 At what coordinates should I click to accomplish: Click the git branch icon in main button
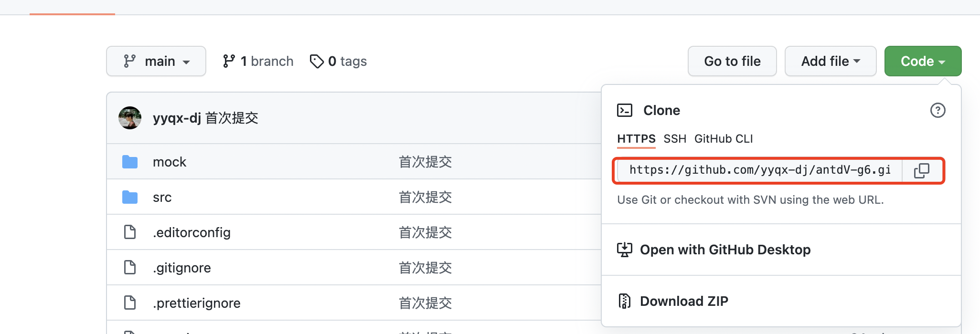pyautogui.click(x=129, y=61)
